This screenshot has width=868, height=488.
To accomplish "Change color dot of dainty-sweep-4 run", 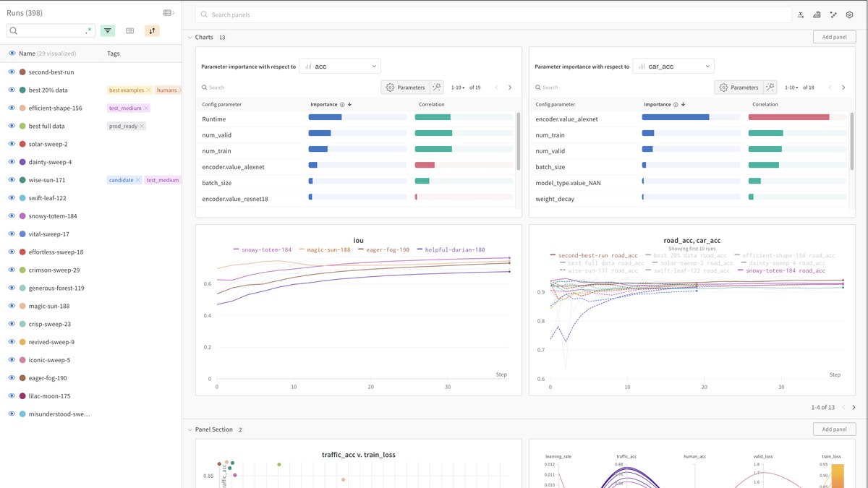I will pos(23,162).
